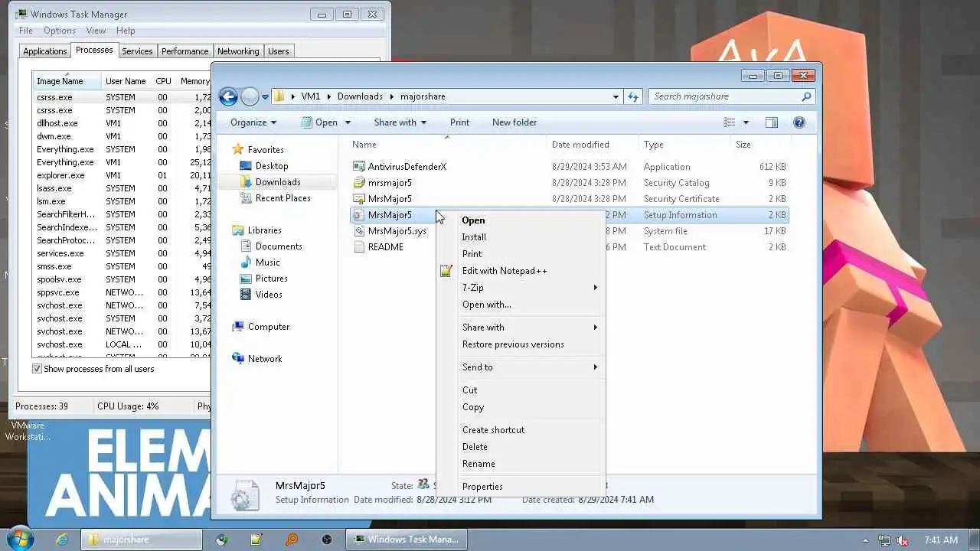Select the explorer.exe process row
Viewport: 980px width, 551px height.
point(122,175)
